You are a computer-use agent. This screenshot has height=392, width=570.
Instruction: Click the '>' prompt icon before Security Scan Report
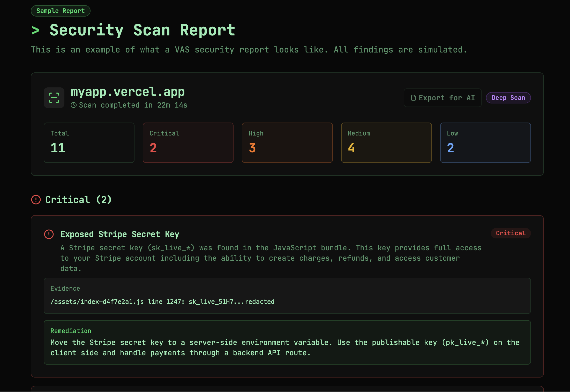coord(36,30)
